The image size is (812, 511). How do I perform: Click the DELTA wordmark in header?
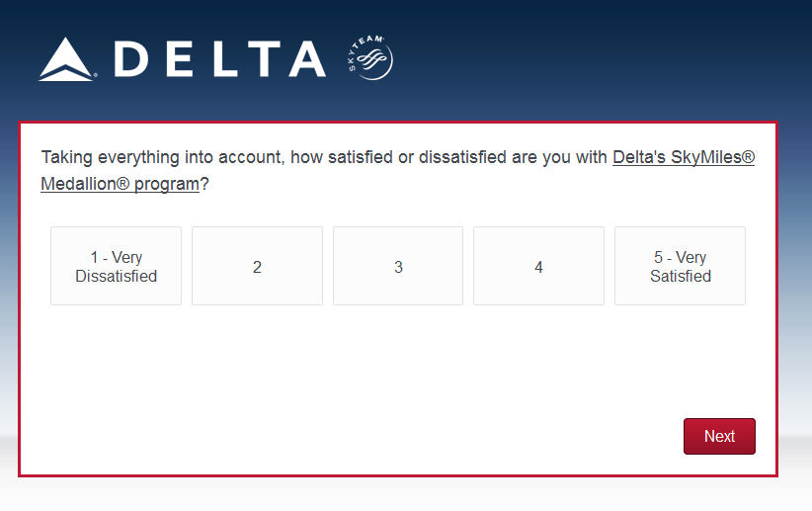(219, 59)
